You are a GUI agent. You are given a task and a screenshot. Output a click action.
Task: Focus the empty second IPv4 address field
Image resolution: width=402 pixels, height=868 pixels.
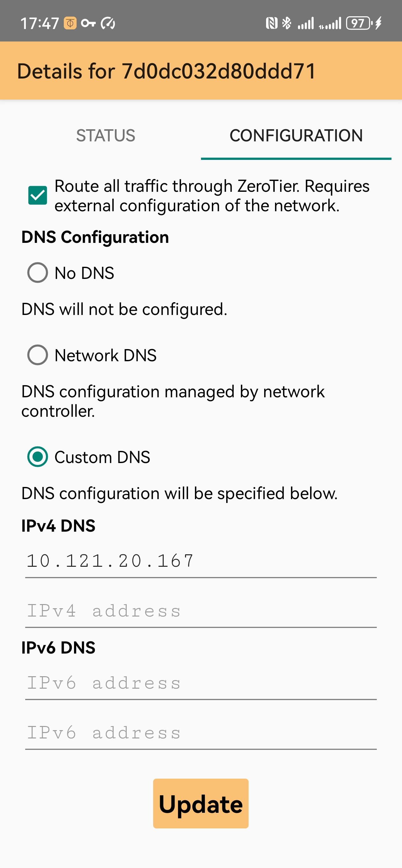(200, 611)
